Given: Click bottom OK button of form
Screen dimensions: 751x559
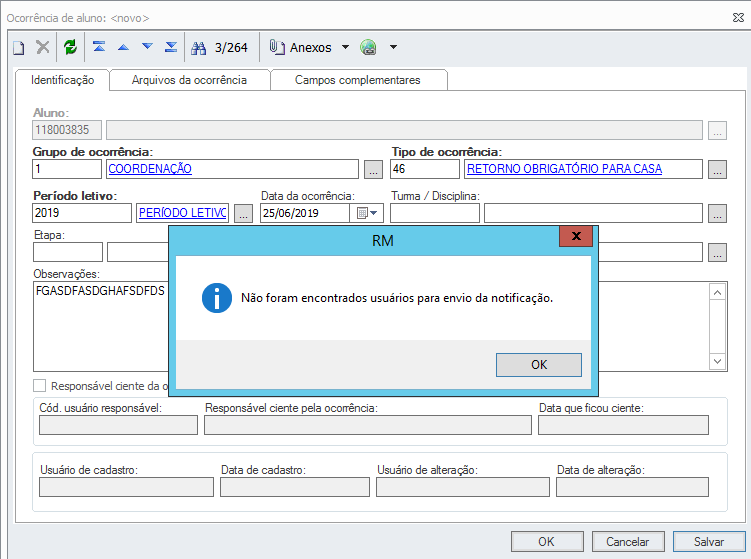Looking at the screenshot, I should click(547, 542).
